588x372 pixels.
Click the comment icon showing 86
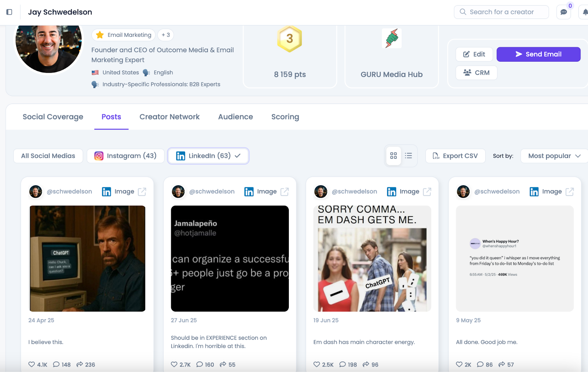click(x=480, y=364)
